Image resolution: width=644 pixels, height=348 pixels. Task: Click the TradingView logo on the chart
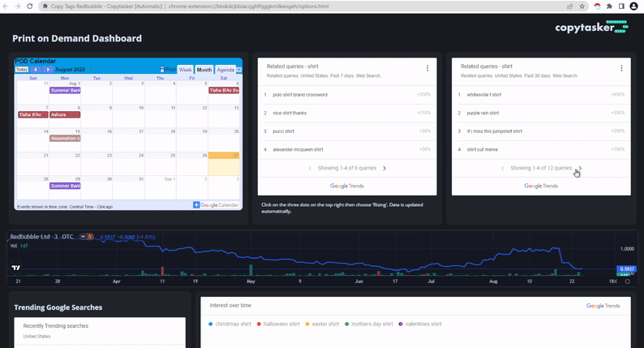click(x=16, y=268)
